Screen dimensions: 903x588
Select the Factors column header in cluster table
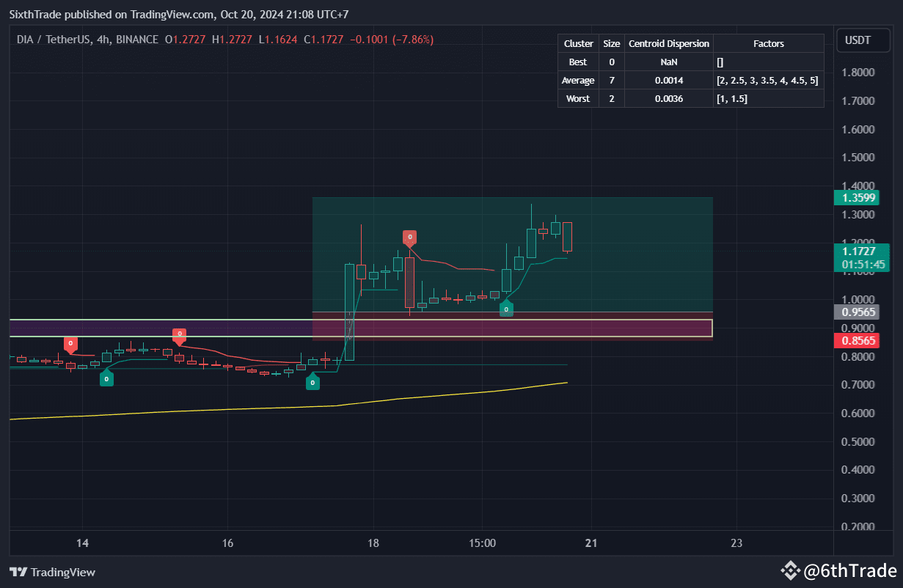768,43
